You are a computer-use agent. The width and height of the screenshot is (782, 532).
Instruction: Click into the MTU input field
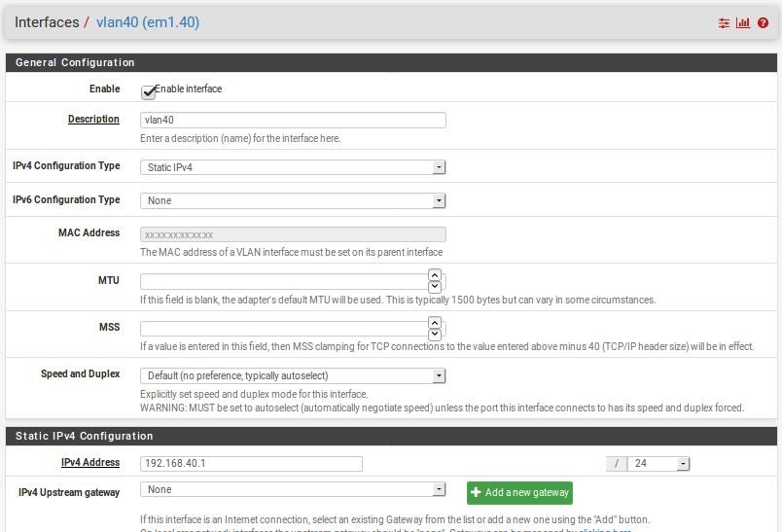tap(283, 281)
